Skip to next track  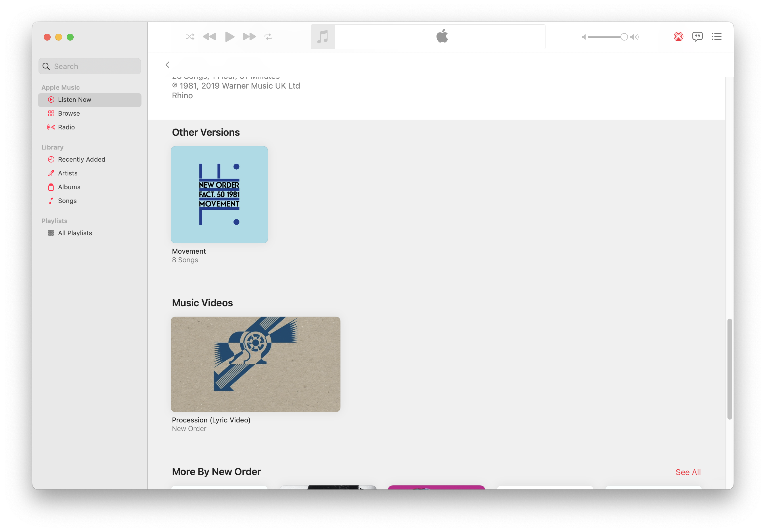coord(249,37)
